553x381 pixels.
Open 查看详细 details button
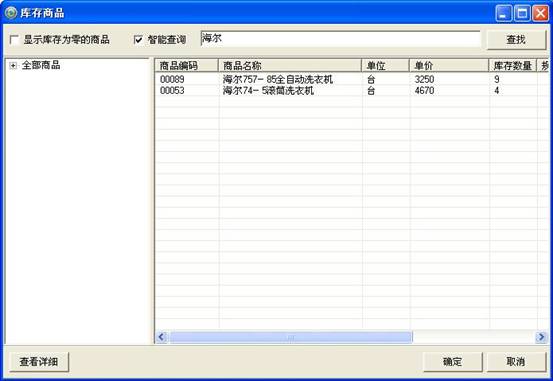point(39,362)
